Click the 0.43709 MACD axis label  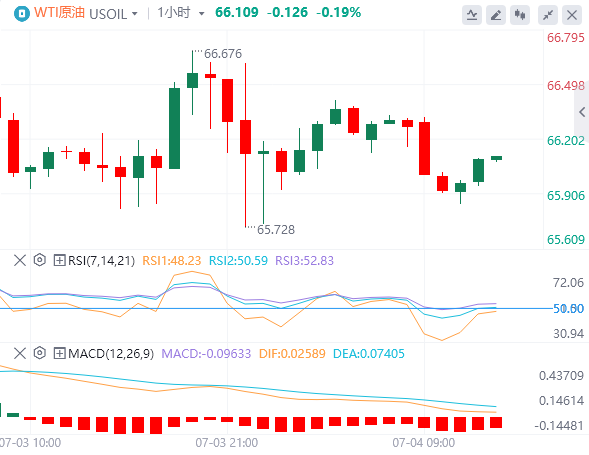pyautogui.click(x=561, y=376)
